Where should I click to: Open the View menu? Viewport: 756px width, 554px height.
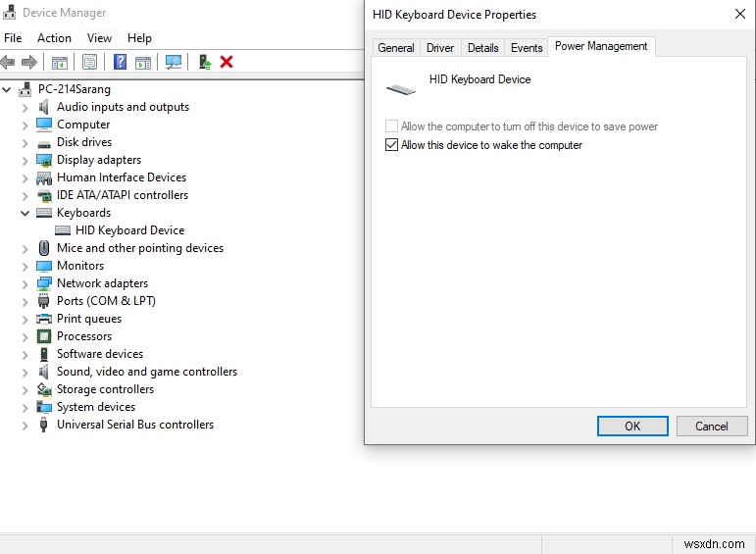click(99, 38)
